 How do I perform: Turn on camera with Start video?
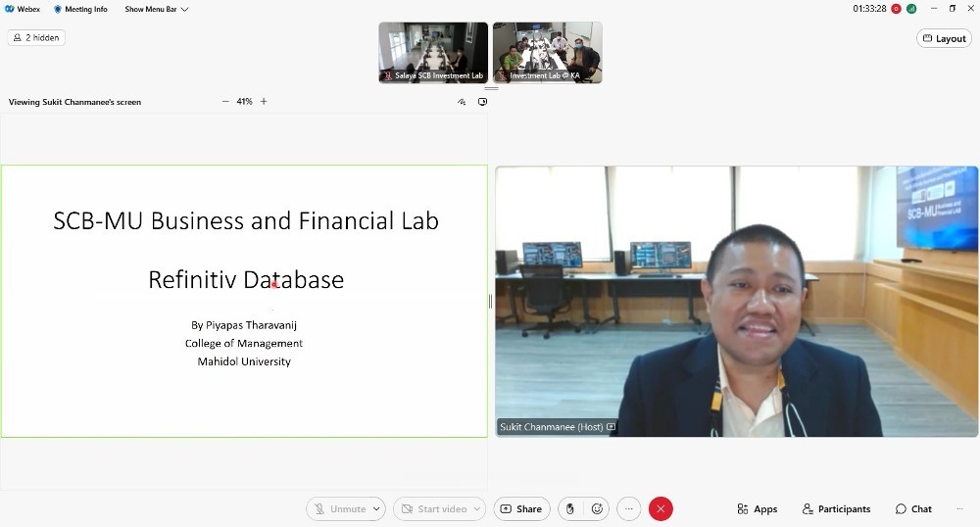point(432,509)
